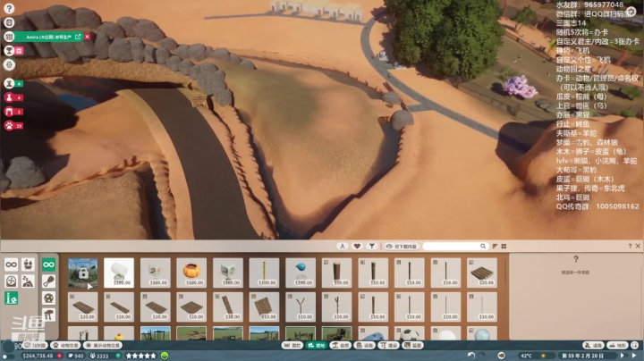Open the facilities build tab

365,346
